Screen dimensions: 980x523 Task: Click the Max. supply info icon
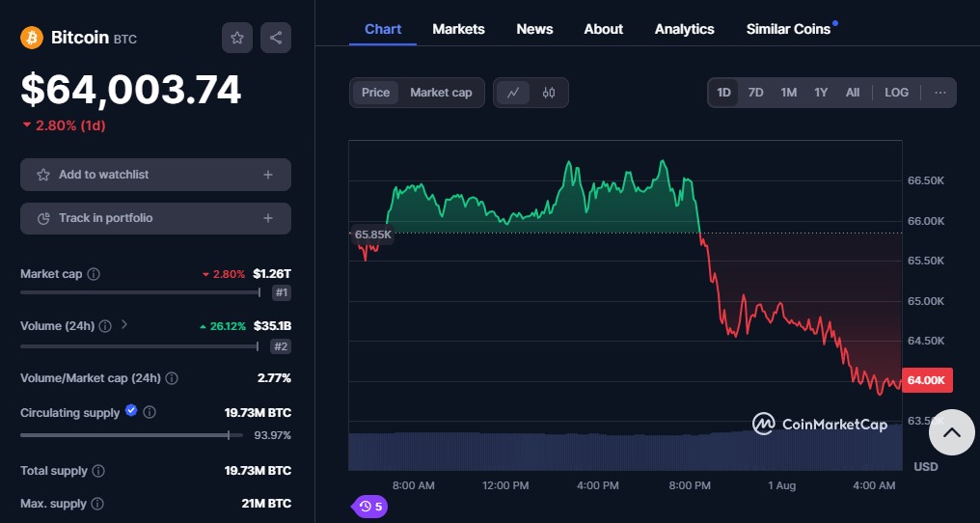click(x=96, y=504)
